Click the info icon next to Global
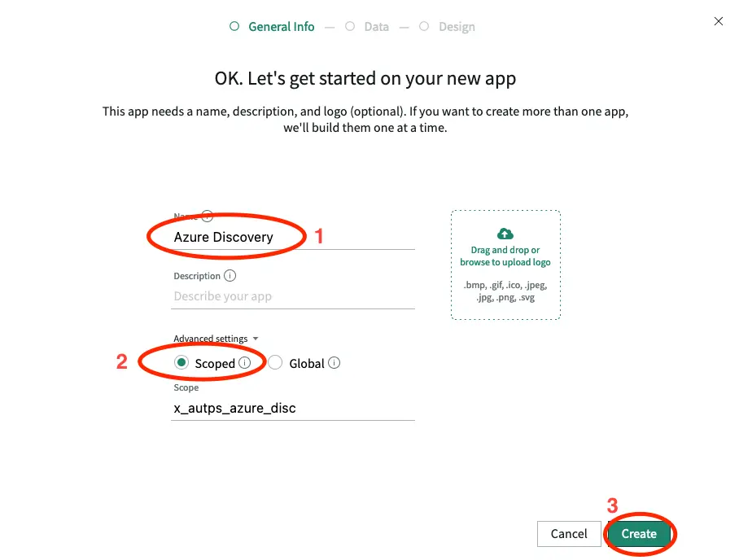 pyautogui.click(x=335, y=362)
